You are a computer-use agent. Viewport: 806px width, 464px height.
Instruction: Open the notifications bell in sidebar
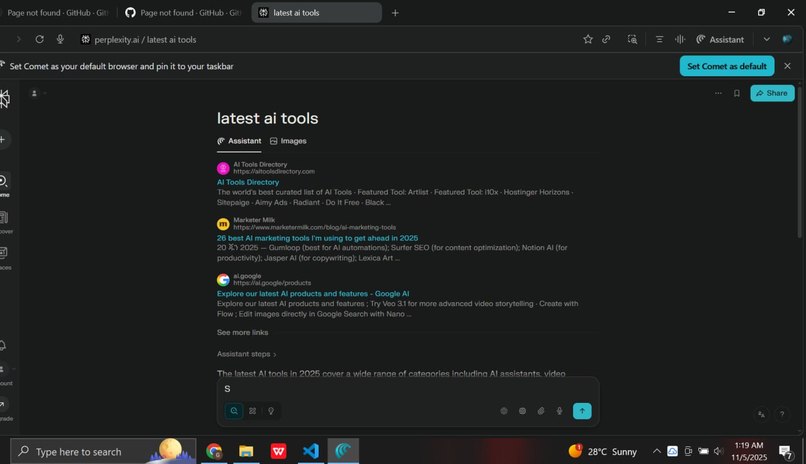[x=3, y=345]
